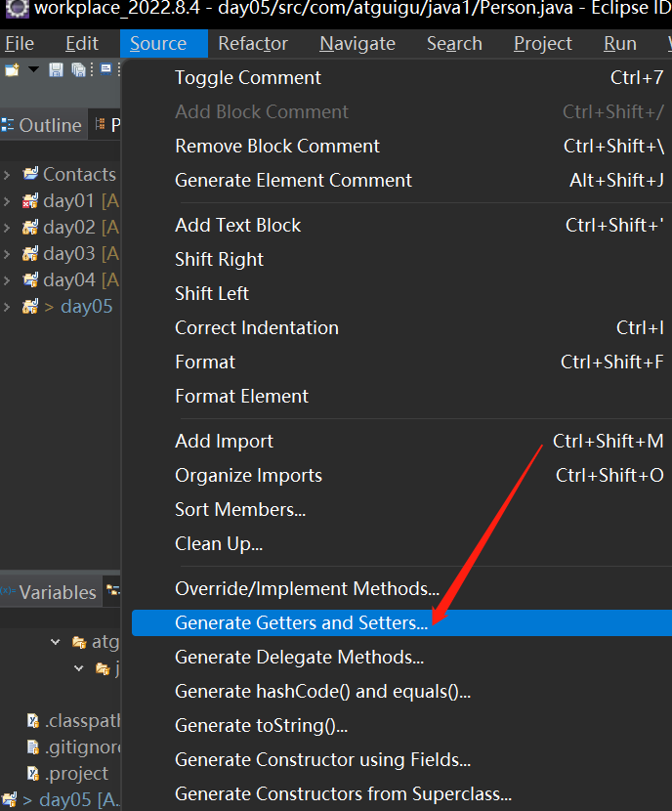Expand the day05 project node

(7, 307)
